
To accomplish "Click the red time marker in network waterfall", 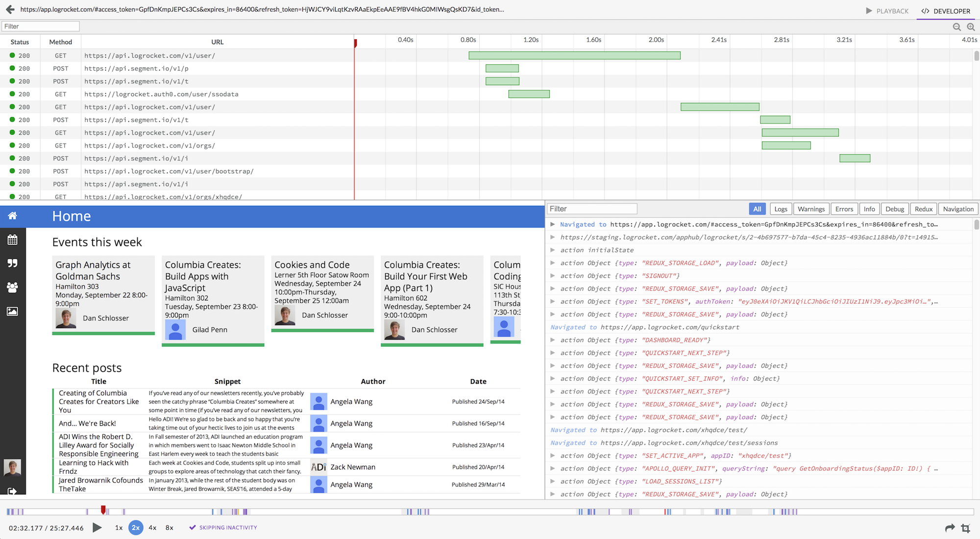I will coord(355,43).
